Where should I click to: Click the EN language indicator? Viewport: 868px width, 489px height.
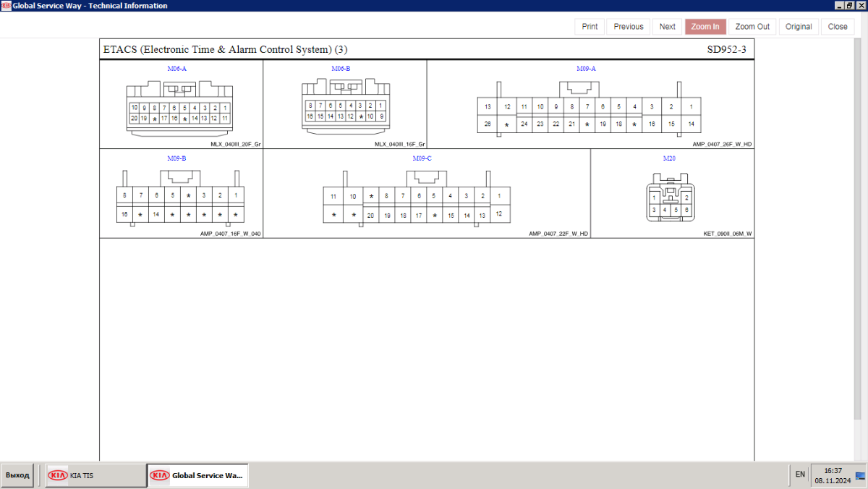800,475
